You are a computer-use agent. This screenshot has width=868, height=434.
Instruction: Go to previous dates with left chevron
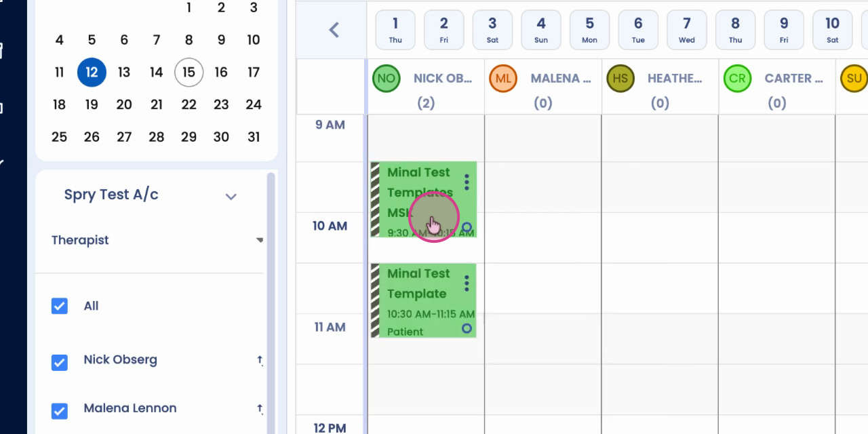(334, 30)
